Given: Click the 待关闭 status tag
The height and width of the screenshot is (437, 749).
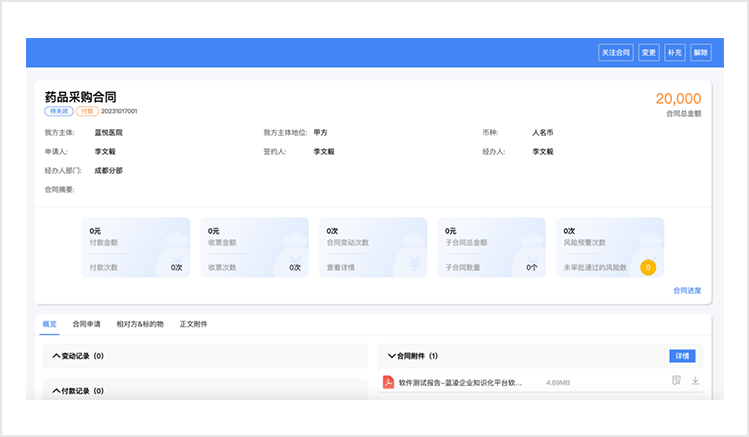Looking at the screenshot, I should pyautogui.click(x=58, y=111).
